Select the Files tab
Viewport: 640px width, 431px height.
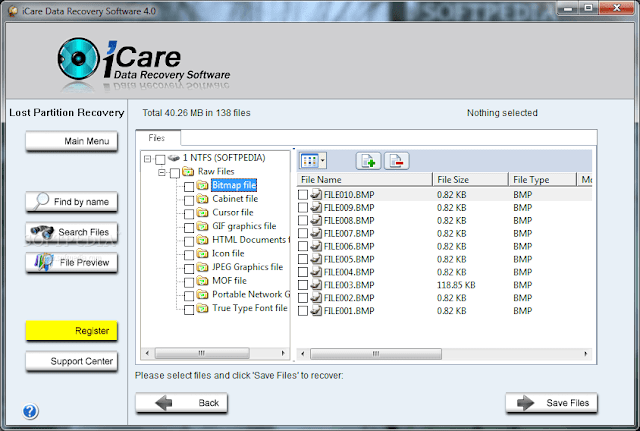click(x=157, y=138)
